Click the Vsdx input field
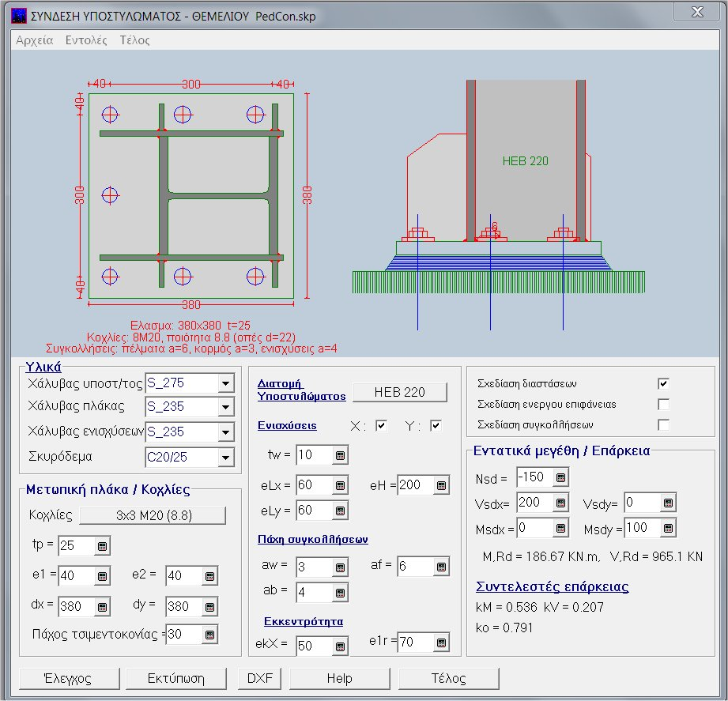Image resolution: width=728 pixels, height=701 pixels. (x=534, y=503)
